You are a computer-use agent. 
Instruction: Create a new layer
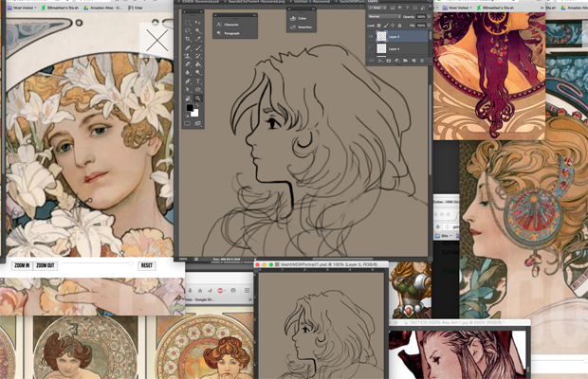point(413,61)
